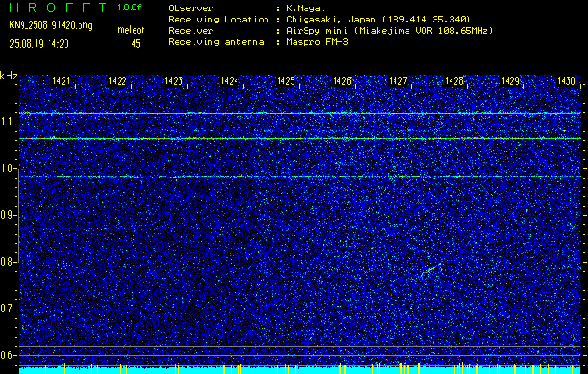588x374 pixels.
Task: Click the 0.6 frequency axis label
Action: [7, 355]
